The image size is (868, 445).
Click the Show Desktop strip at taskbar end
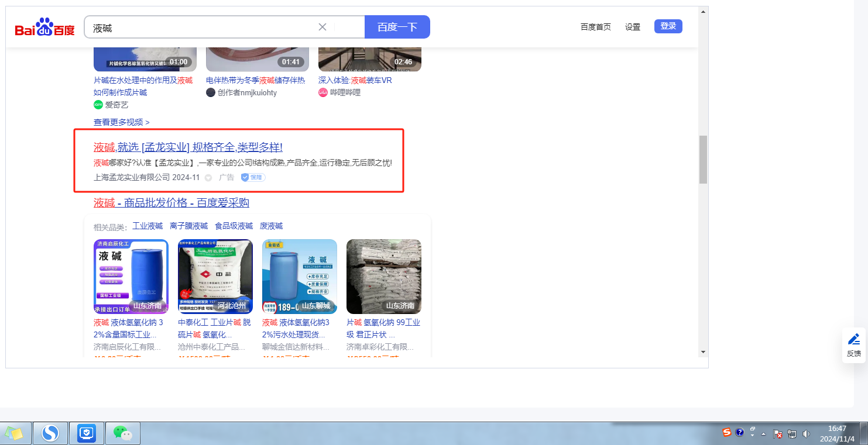pos(864,433)
